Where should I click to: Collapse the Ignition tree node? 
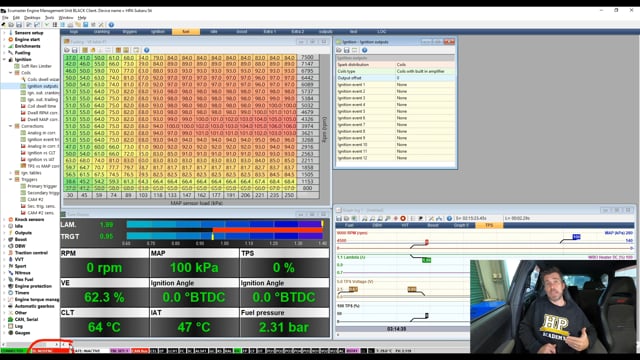tap(4, 60)
